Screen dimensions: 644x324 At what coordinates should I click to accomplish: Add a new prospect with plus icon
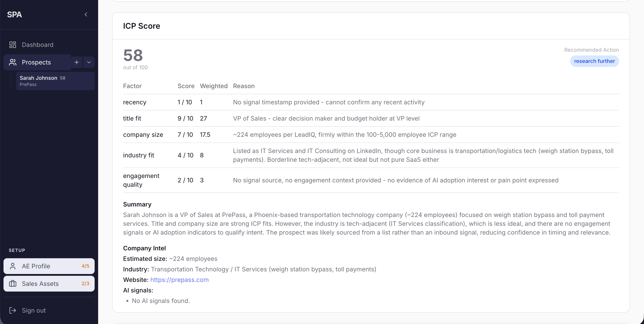tap(76, 62)
